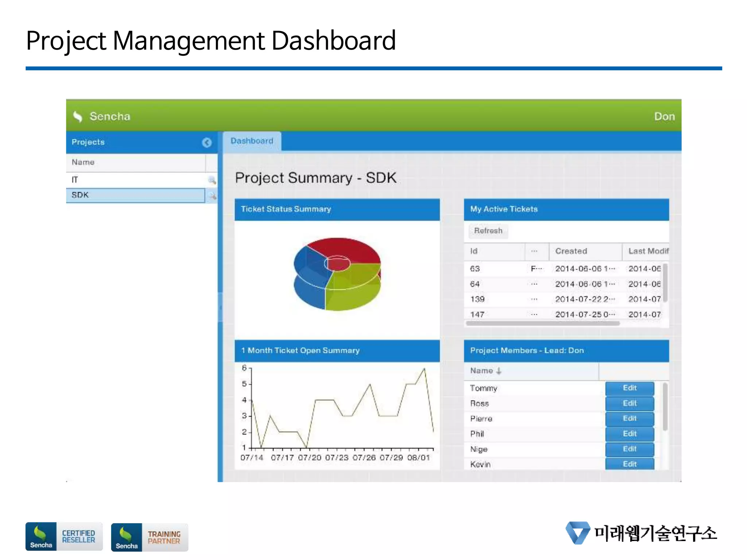The height and width of the screenshot is (560, 747).
Task: Collapse the Projects panel with arrow icon
Action: 207,143
